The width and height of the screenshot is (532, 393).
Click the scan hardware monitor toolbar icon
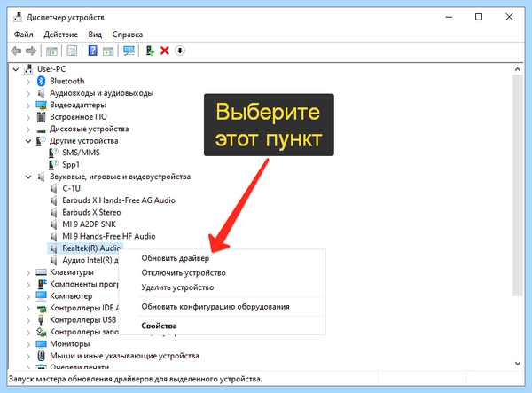129,51
